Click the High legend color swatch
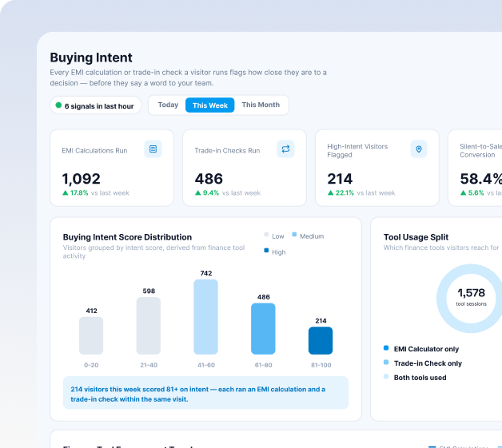Image resolution: width=502 pixels, height=448 pixels. point(266,251)
